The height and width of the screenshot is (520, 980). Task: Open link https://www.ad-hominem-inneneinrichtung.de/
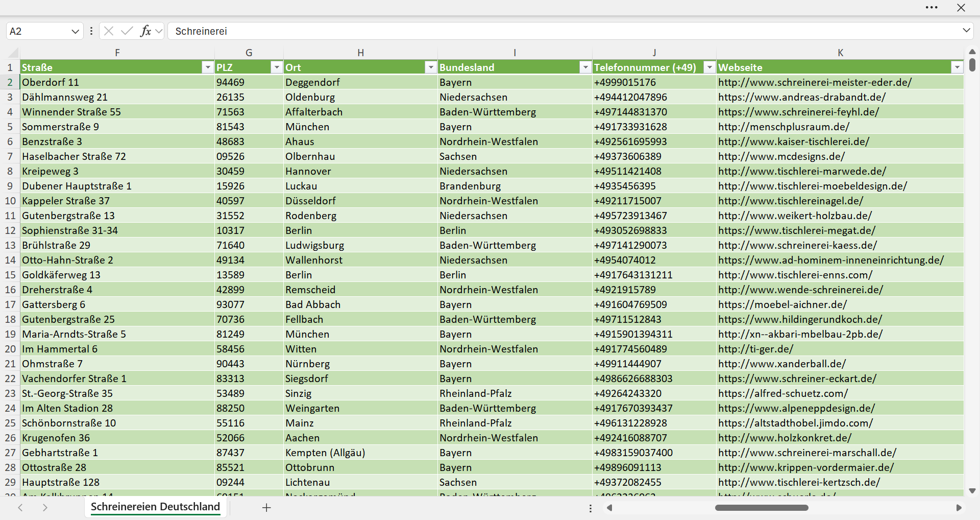tap(831, 260)
